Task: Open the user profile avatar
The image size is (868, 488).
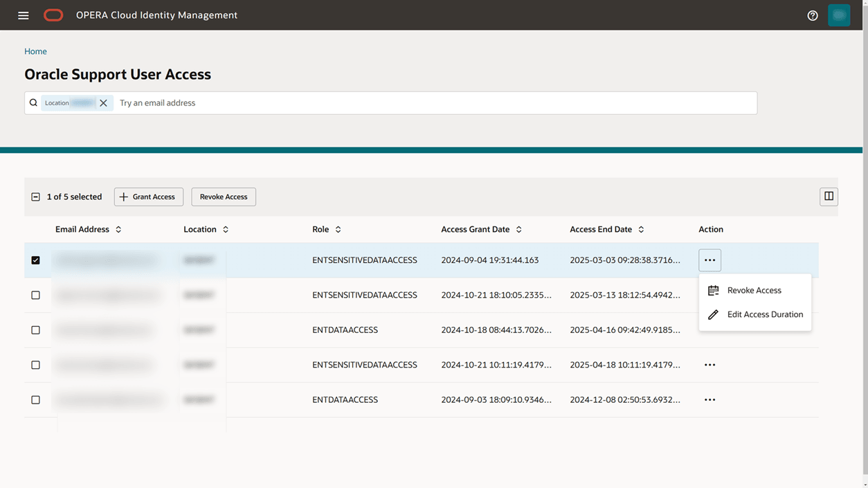Action: pyautogui.click(x=839, y=15)
